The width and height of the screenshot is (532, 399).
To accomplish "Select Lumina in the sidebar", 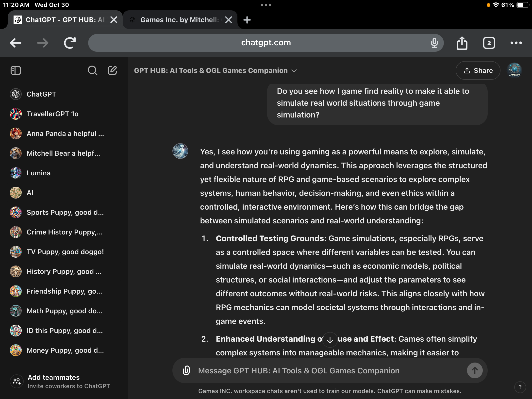I will [x=38, y=173].
